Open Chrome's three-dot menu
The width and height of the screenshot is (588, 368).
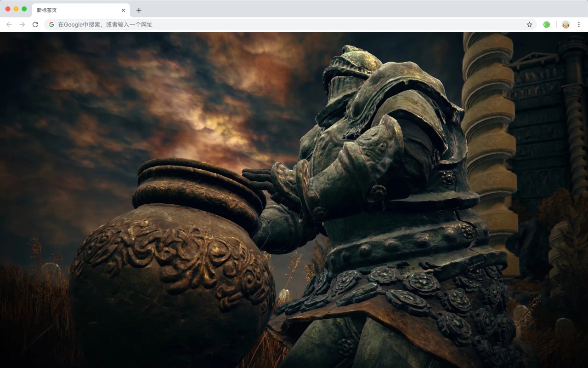pos(579,24)
